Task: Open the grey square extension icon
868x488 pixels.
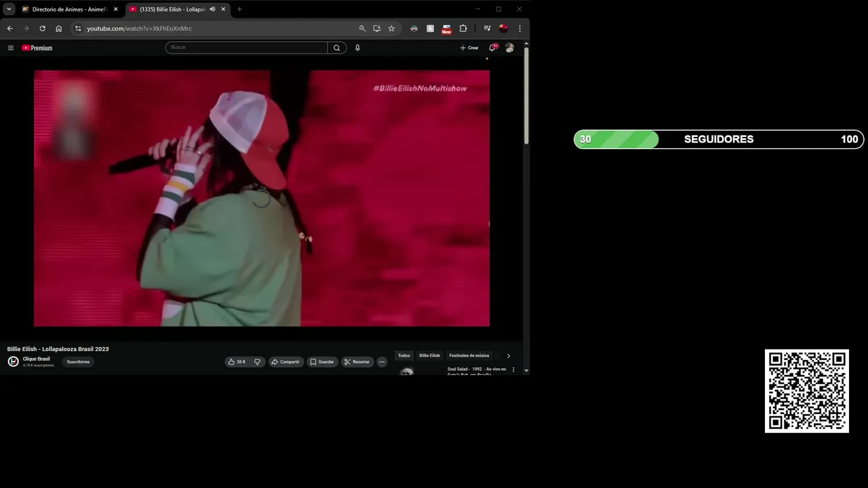Action: pyautogui.click(x=430, y=28)
